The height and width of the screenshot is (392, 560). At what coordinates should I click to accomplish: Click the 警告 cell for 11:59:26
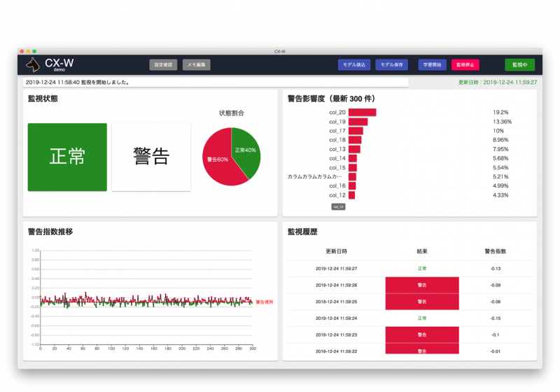[x=422, y=286]
